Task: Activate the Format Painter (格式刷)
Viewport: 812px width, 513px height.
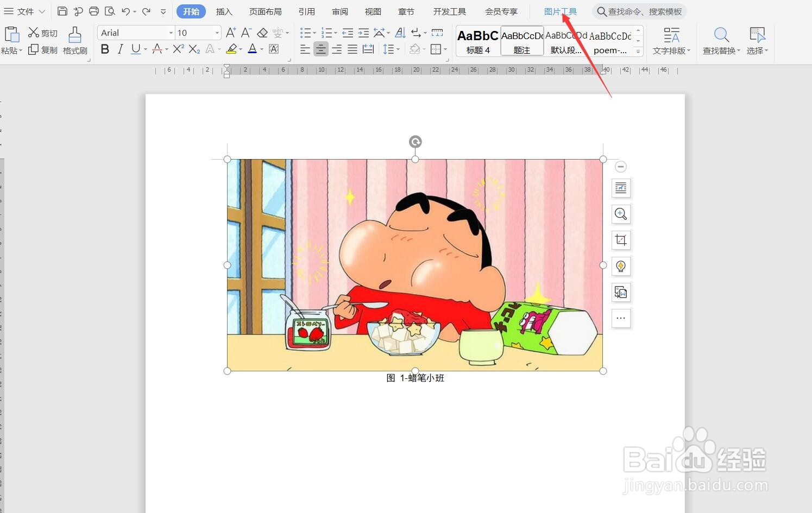Action: pos(75,41)
